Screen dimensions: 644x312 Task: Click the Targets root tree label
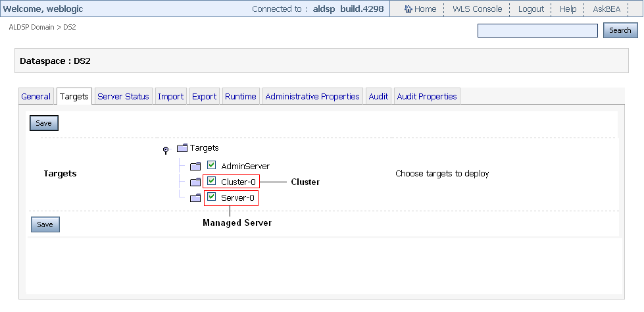coord(205,147)
